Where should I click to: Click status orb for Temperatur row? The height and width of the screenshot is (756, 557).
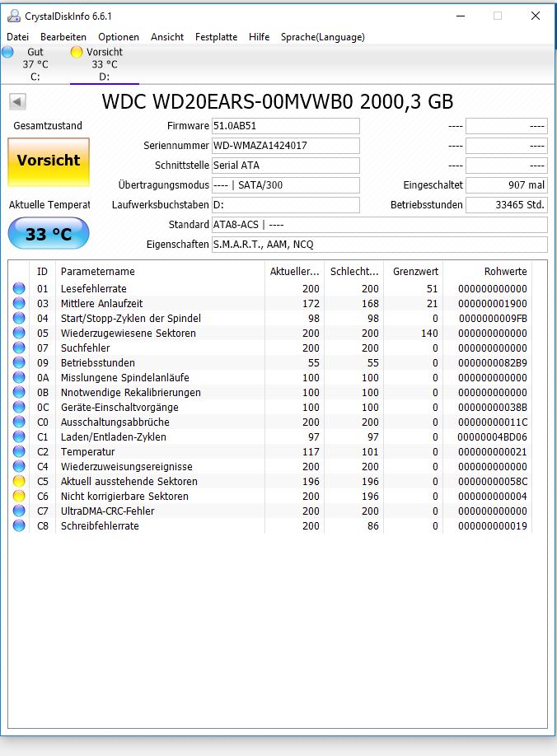[19, 452]
